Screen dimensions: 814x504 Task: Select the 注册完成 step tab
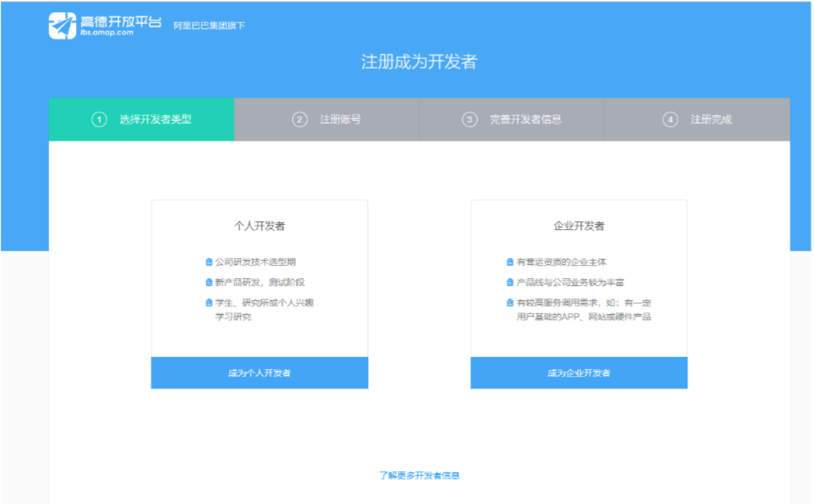coord(697,119)
